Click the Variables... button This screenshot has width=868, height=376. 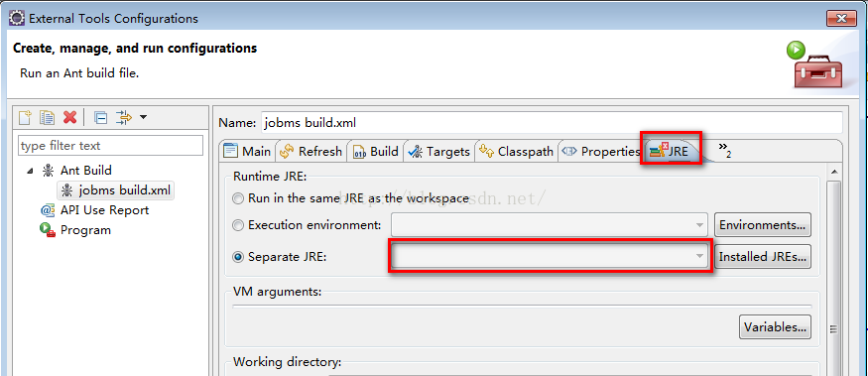775,326
